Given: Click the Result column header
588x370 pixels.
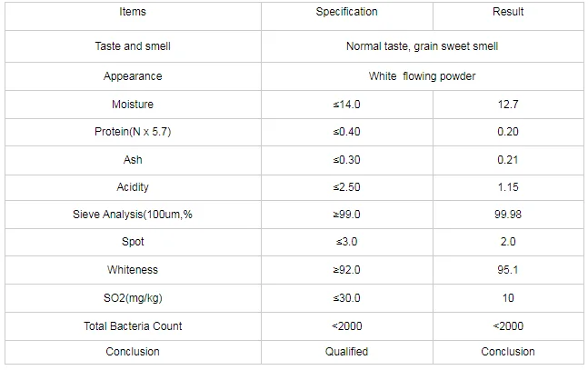Looking at the screenshot, I should point(508,12).
